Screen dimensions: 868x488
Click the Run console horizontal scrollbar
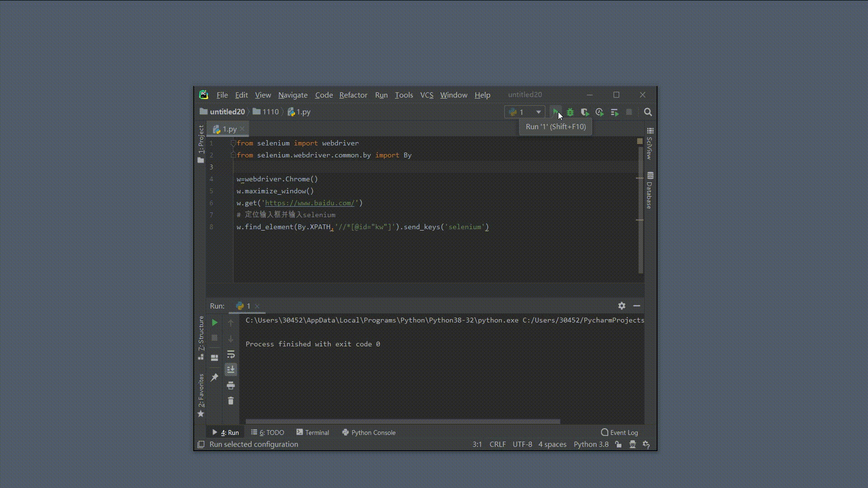click(402, 422)
